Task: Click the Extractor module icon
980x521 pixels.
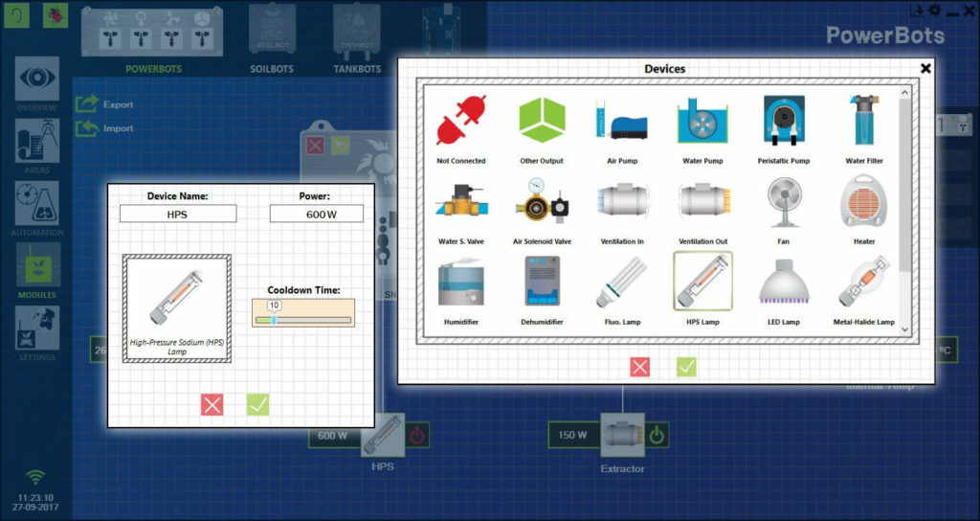Action: [622, 436]
